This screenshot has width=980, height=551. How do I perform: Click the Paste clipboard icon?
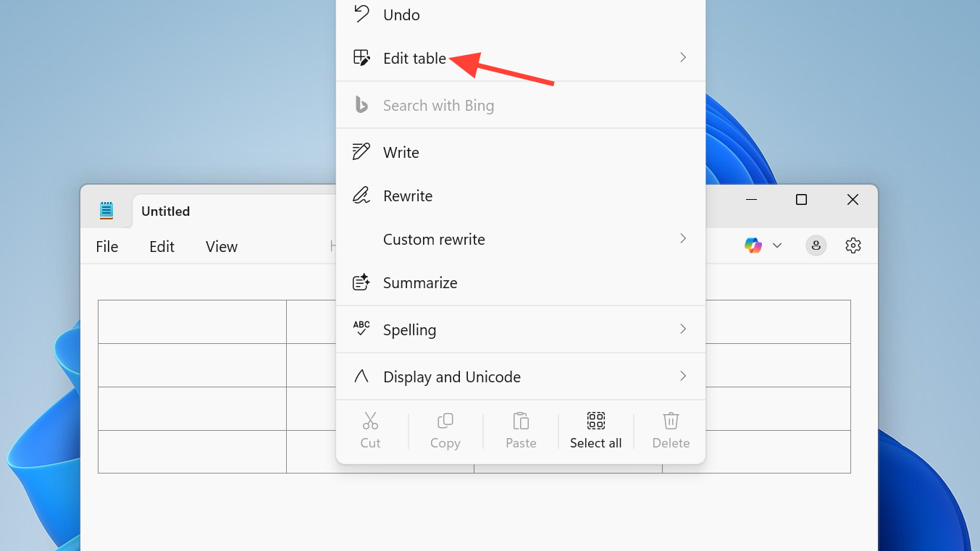pyautogui.click(x=520, y=421)
